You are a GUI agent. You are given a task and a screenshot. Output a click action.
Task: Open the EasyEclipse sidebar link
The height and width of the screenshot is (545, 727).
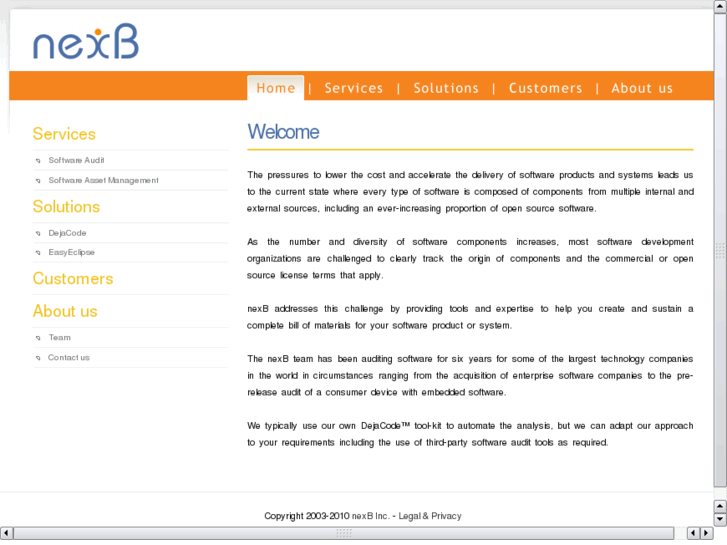pos(71,252)
